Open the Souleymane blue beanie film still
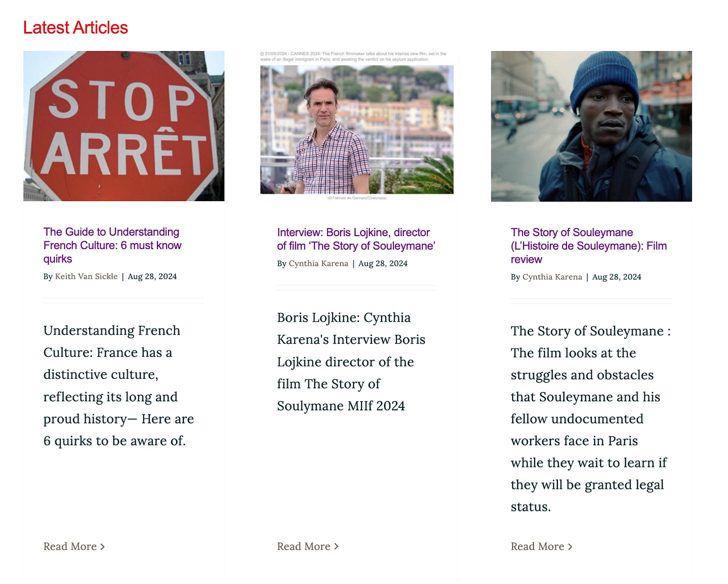728x584 pixels. click(591, 126)
